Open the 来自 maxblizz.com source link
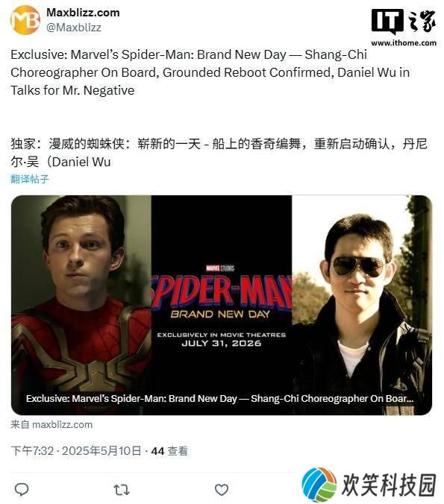The height and width of the screenshot is (504, 444). (51, 424)
